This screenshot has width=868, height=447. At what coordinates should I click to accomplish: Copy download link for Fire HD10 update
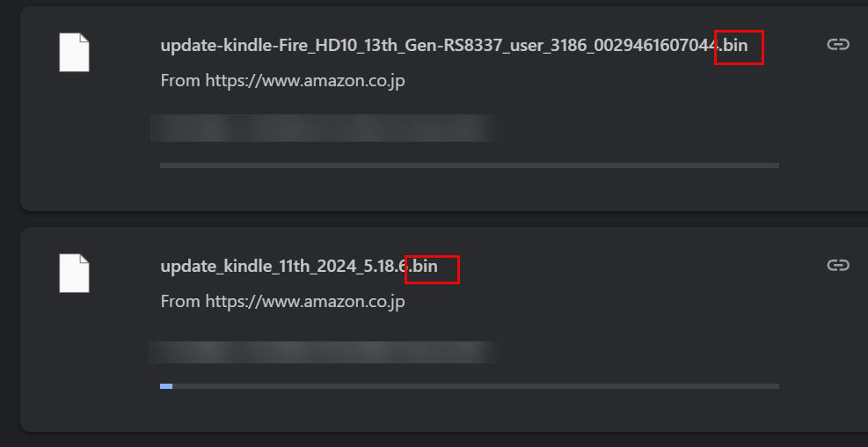(838, 45)
